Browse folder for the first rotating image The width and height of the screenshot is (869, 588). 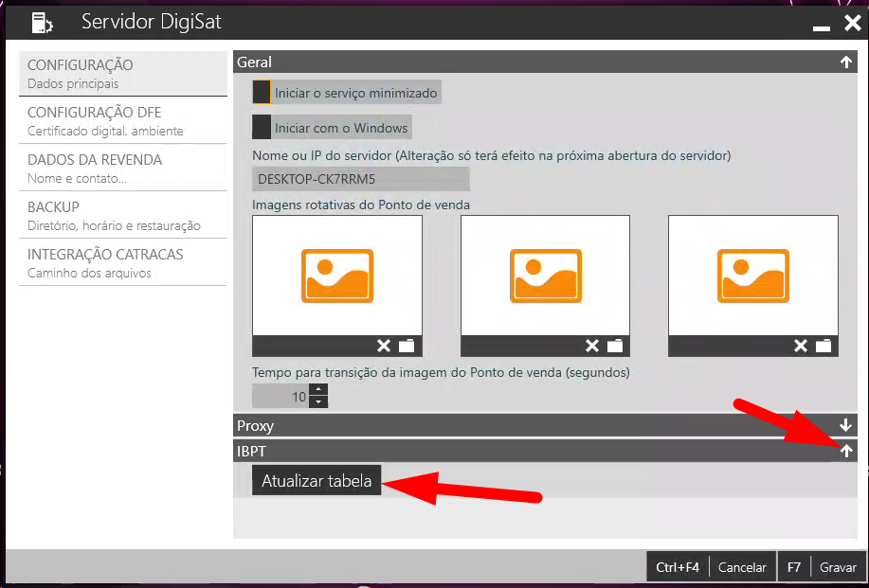click(407, 346)
